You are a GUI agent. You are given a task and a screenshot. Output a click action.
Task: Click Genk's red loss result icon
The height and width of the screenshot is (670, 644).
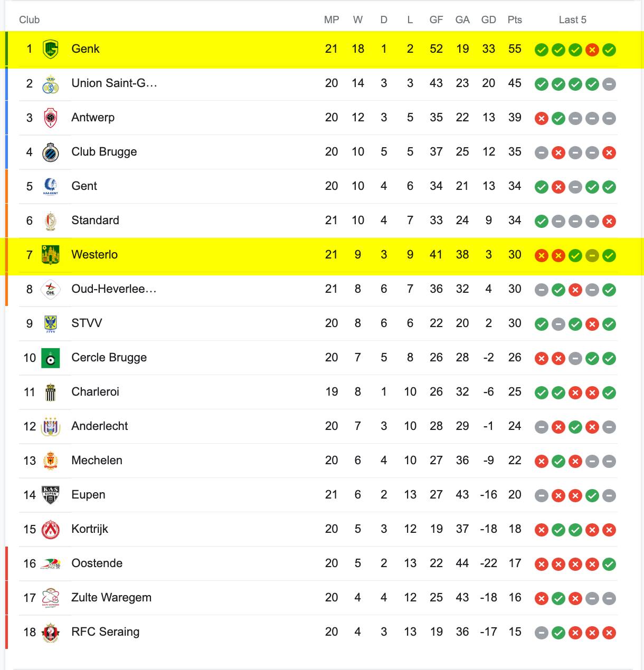point(592,50)
